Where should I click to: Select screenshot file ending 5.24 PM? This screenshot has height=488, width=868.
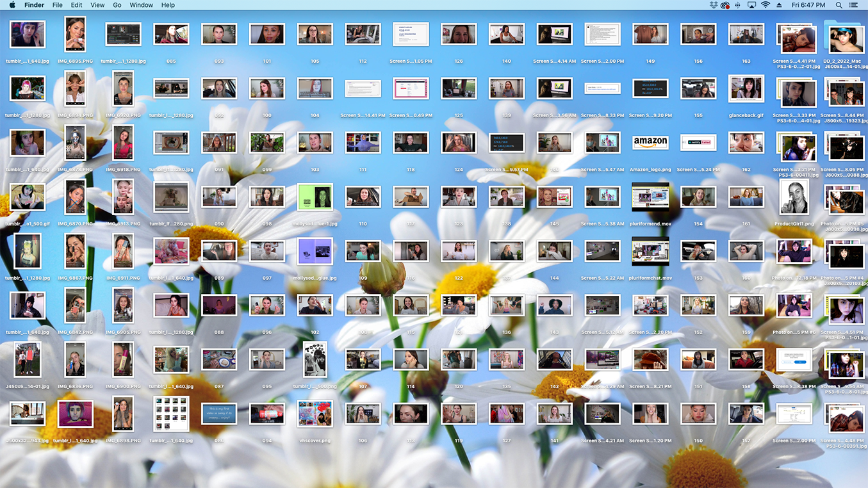pyautogui.click(x=698, y=142)
